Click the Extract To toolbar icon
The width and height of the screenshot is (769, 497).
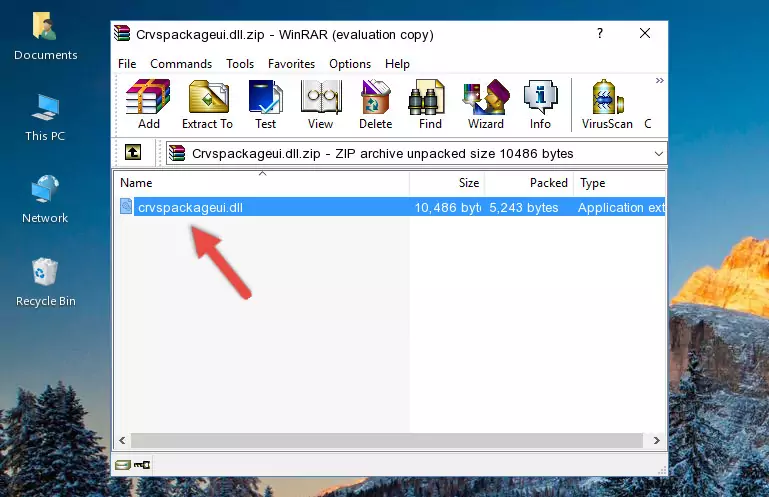pyautogui.click(x=207, y=104)
